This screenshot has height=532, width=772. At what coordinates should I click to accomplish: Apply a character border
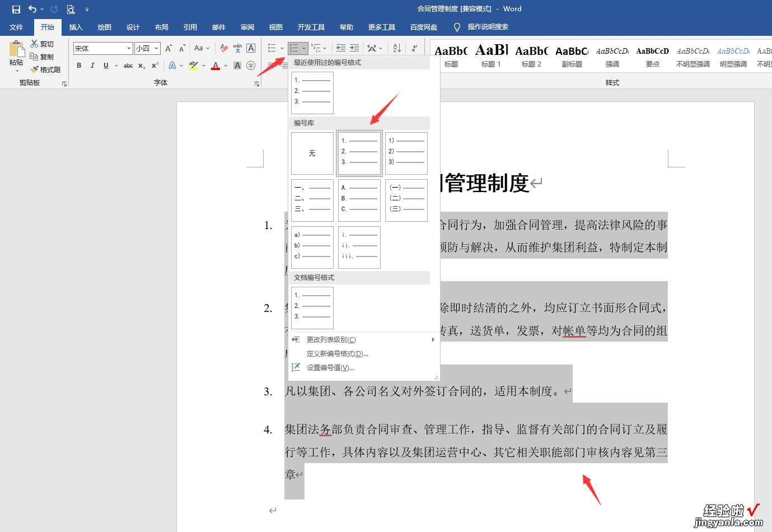click(251, 48)
